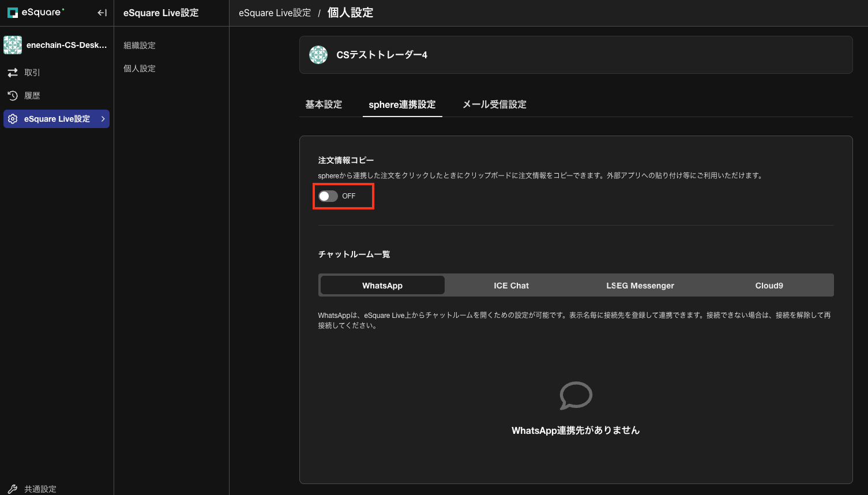
Task: Select 個人設定 in the settings submenu
Action: (140, 69)
